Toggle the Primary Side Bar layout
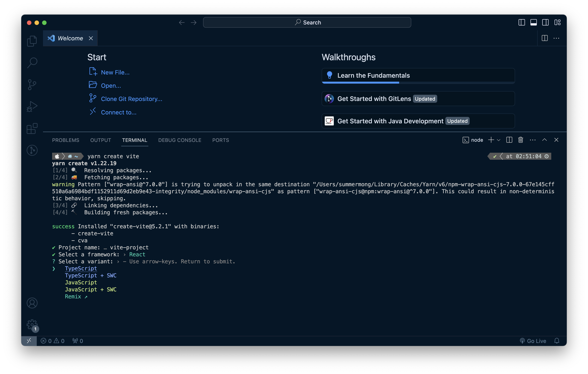 (x=522, y=23)
